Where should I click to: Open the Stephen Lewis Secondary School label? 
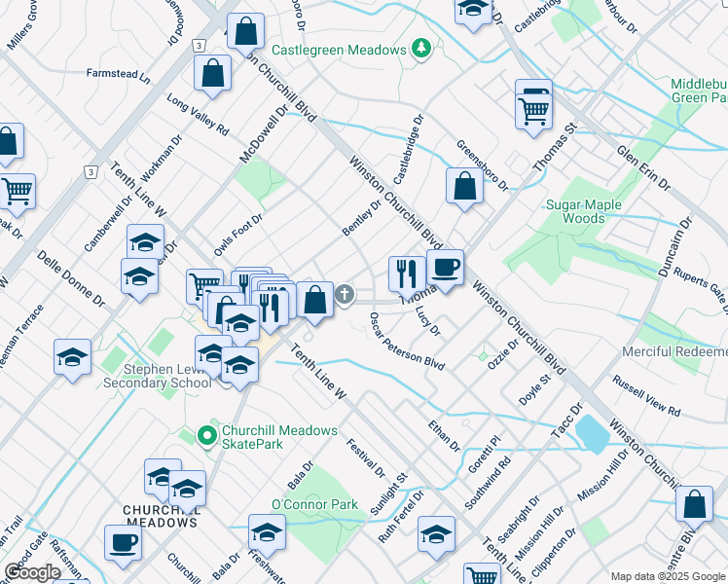158,376
